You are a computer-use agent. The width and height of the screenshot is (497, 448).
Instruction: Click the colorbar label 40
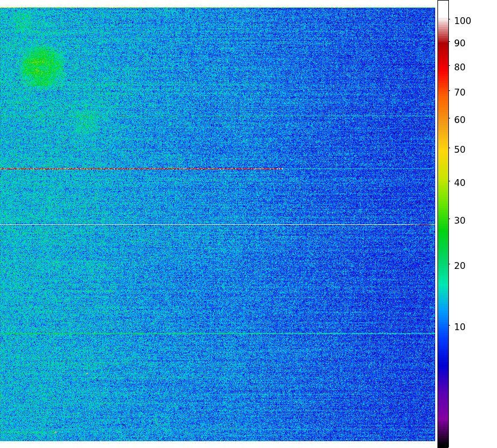460,183
